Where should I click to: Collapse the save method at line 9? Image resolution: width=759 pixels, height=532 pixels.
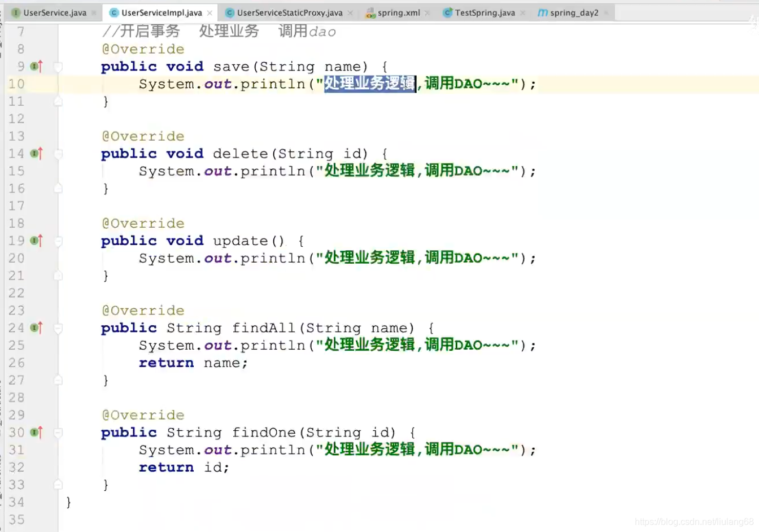58,67
